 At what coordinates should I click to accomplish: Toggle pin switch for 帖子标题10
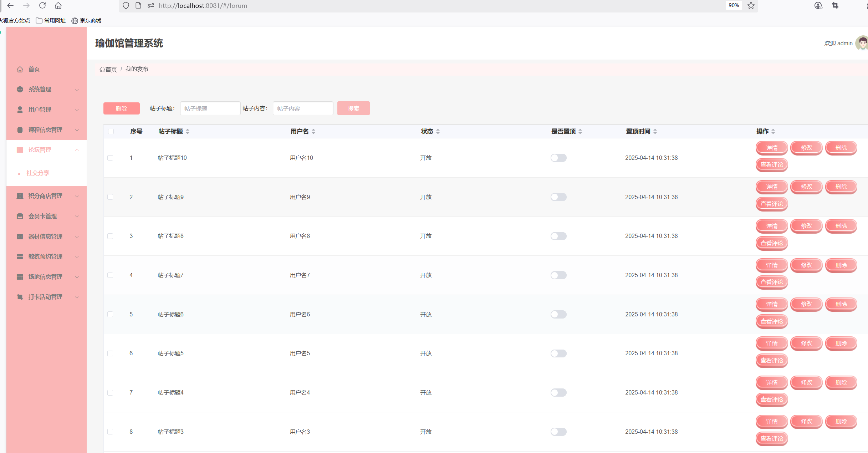click(x=558, y=158)
